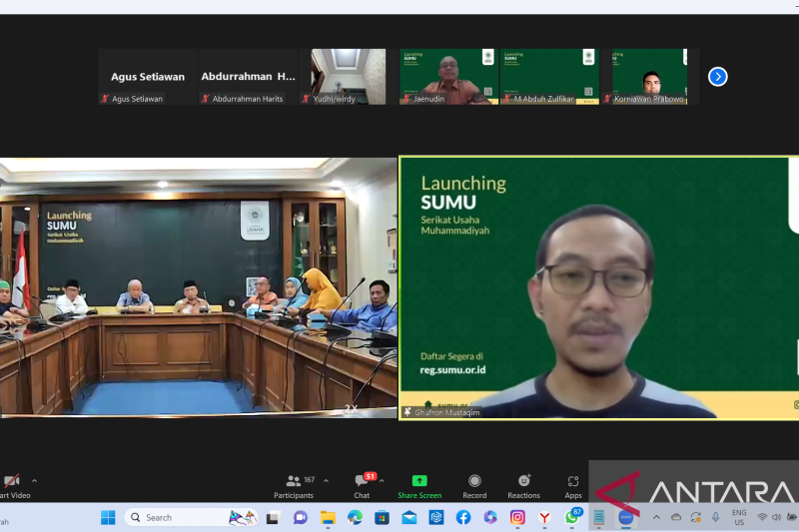This screenshot has height=532, width=799.
Task: Click the taskbar Search box
Action: click(x=190, y=518)
